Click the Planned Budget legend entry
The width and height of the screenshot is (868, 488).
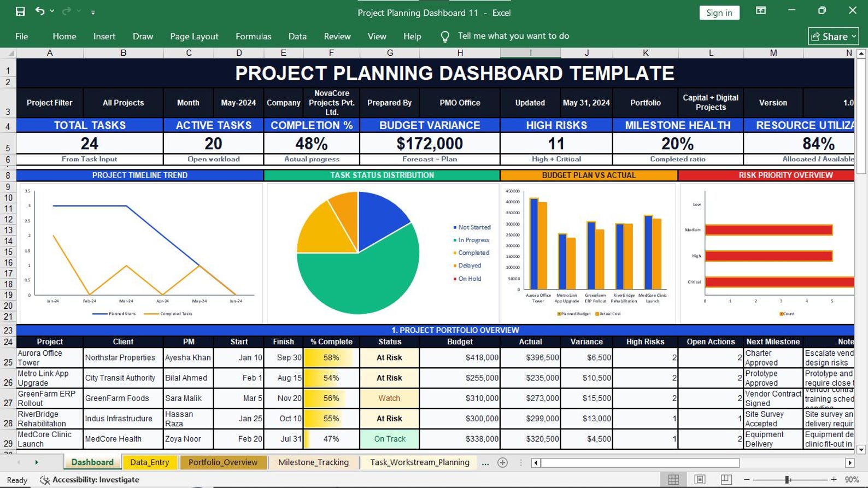574,314
